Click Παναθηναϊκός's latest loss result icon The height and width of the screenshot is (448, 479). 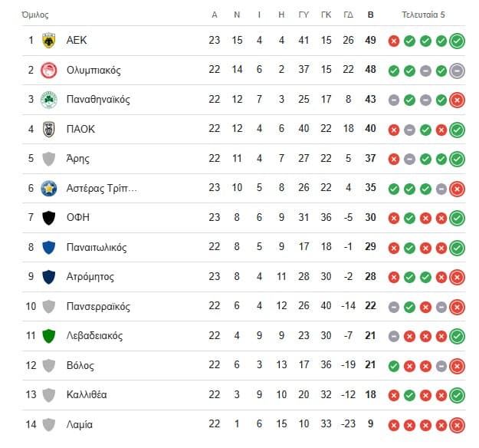tap(458, 100)
